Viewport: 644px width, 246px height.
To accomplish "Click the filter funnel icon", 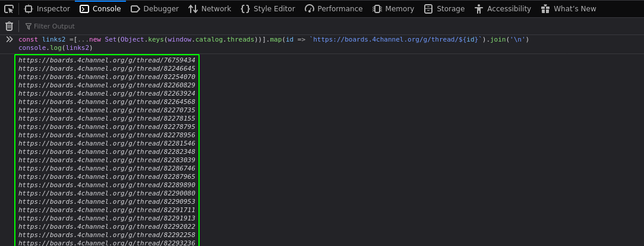I will click(29, 26).
